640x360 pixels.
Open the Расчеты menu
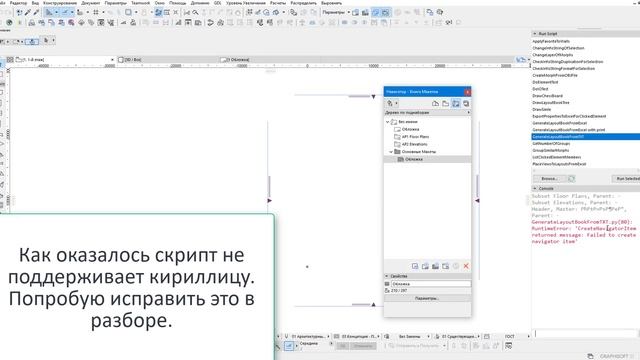point(278,3)
